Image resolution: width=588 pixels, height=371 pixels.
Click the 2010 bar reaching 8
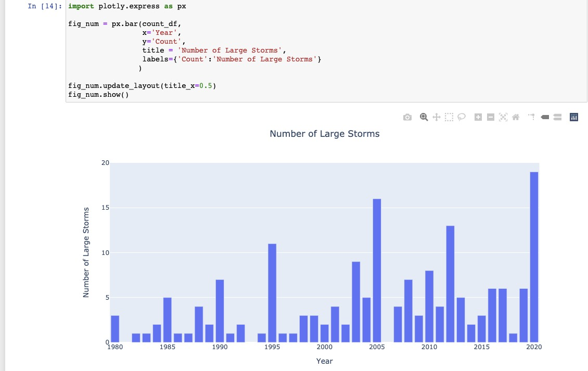point(429,306)
